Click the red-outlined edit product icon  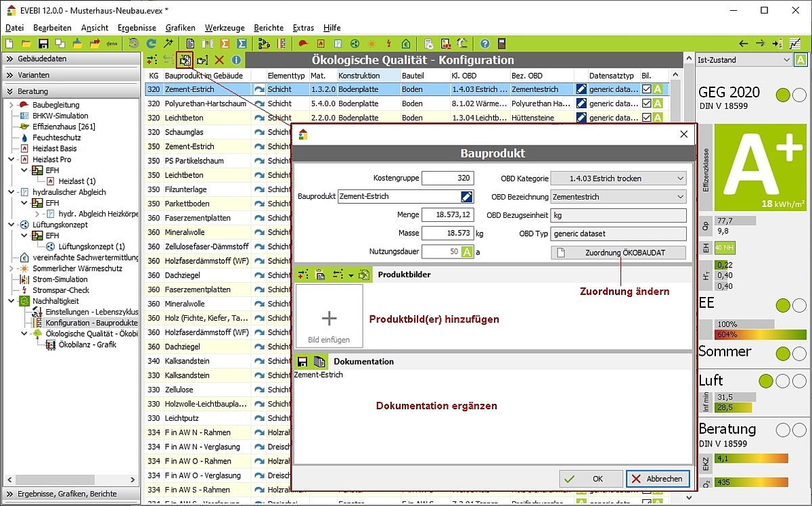[185, 60]
